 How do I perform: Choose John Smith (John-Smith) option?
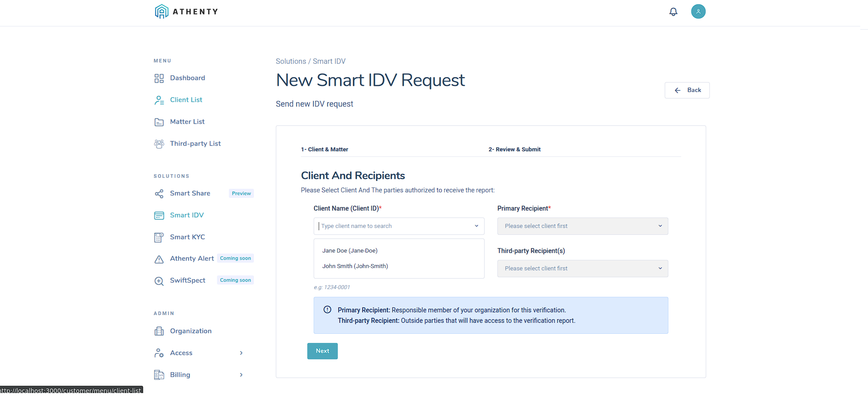(x=355, y=266)
